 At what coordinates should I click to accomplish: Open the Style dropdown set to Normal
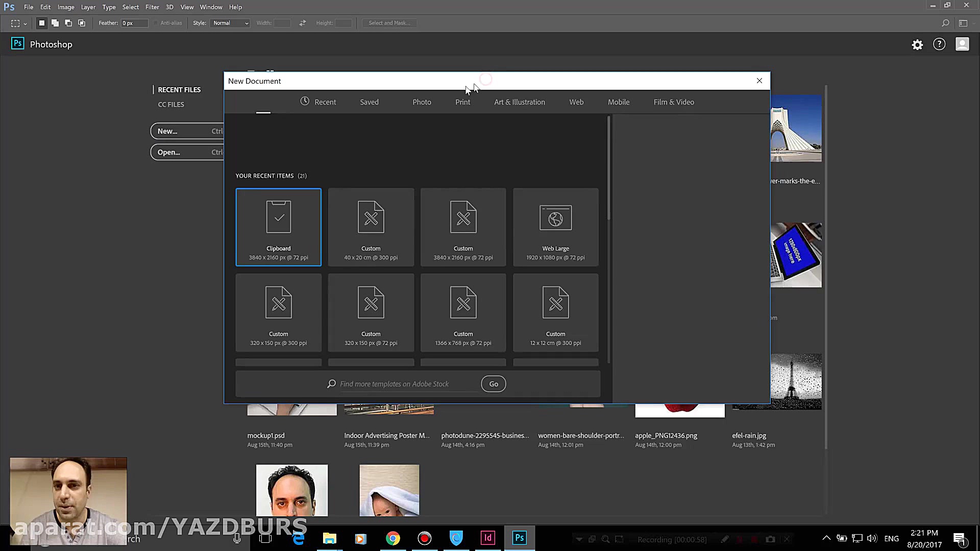[x=230, y=23]
